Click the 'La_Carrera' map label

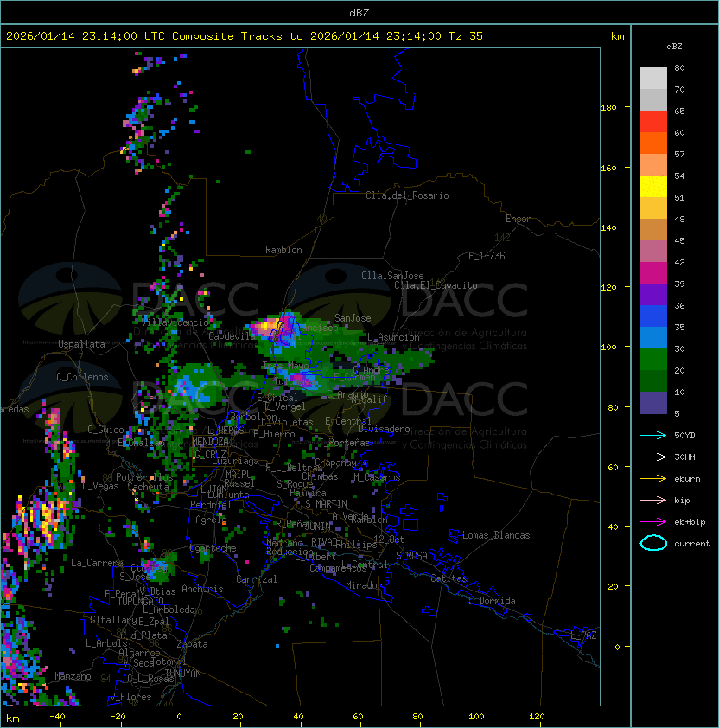click(x=97, y=563)
